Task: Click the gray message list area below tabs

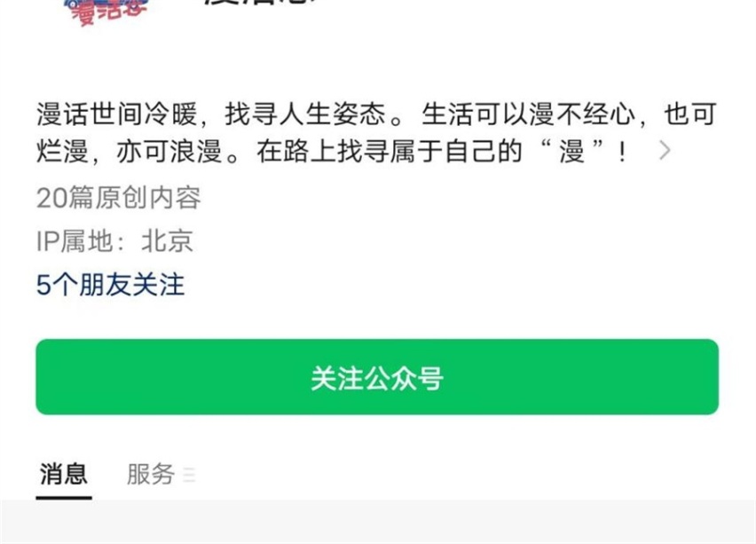Action: (x=378, y=522)
